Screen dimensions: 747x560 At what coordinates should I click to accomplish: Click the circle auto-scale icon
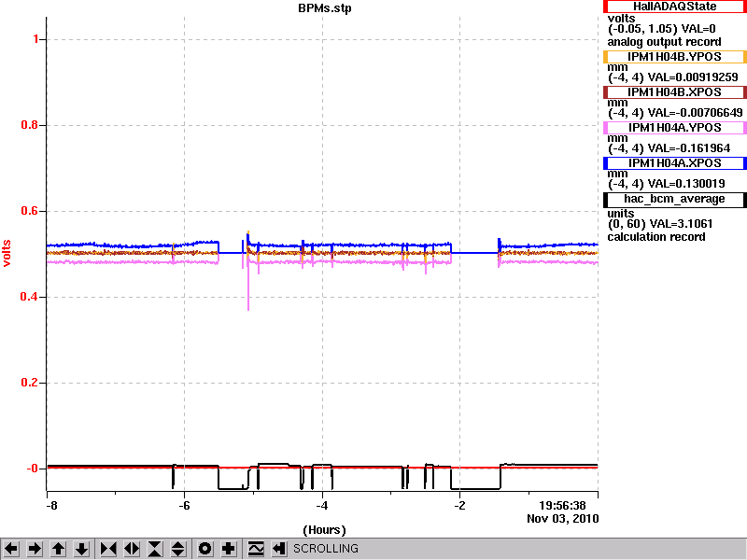(x=204, y=549)
